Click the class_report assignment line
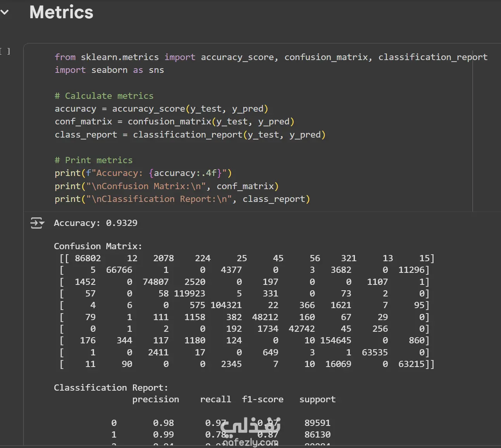Viewport: 501px width, 448px height. (190, 135)
